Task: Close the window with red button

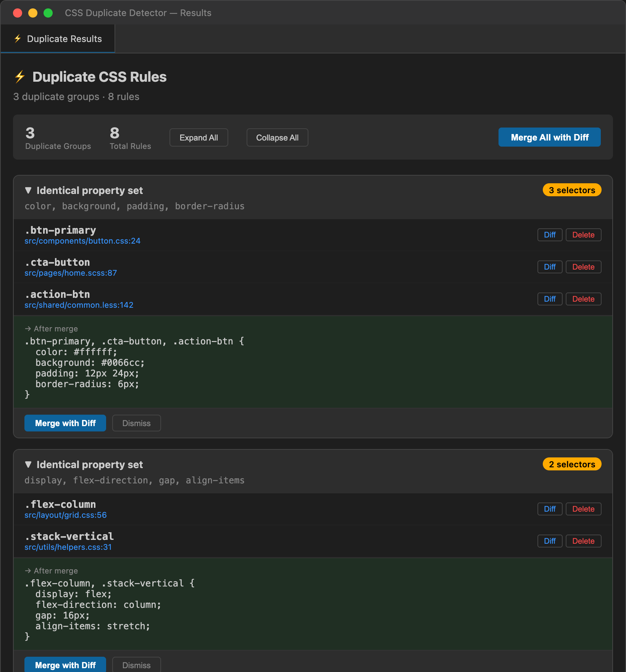Action: click(18, 13)
